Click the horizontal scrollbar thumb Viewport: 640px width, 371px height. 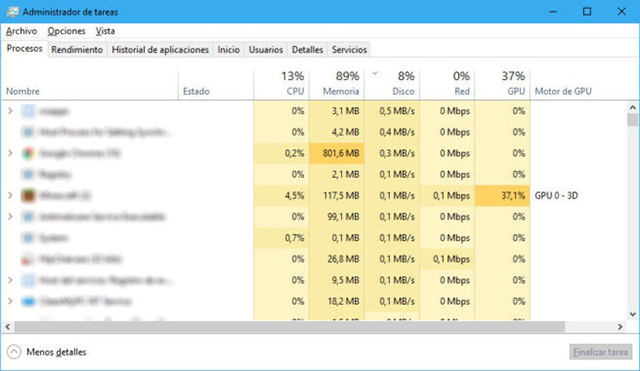(290, 327)
